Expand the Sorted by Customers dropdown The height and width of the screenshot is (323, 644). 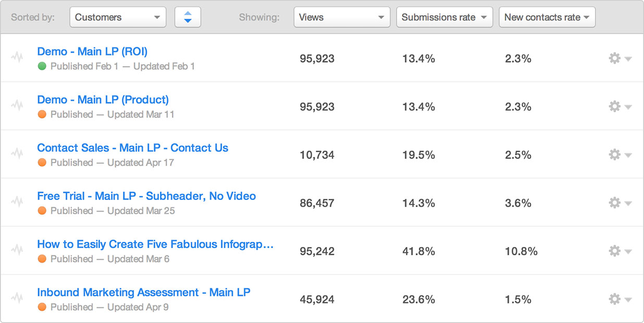[118, 17]
